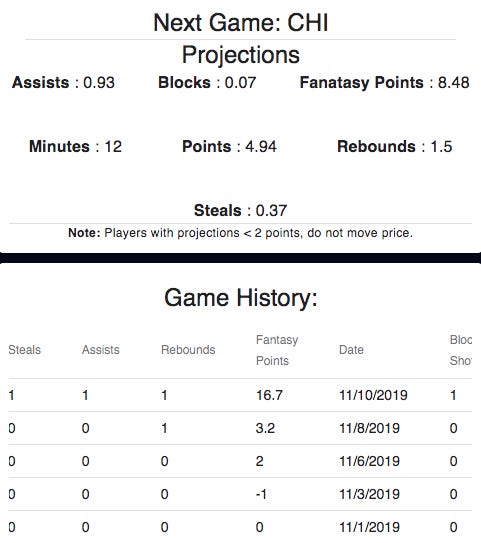The image size is (481, 543).
Task: Click the Next Game: CHI heading
Action: [x=241, y=23]
